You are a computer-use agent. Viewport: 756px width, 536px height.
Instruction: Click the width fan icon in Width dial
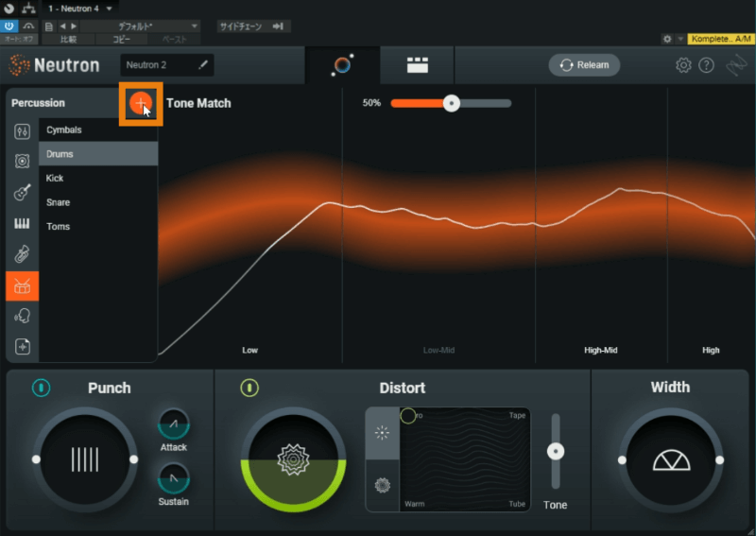pyautogui.click(x=671, y=460)
